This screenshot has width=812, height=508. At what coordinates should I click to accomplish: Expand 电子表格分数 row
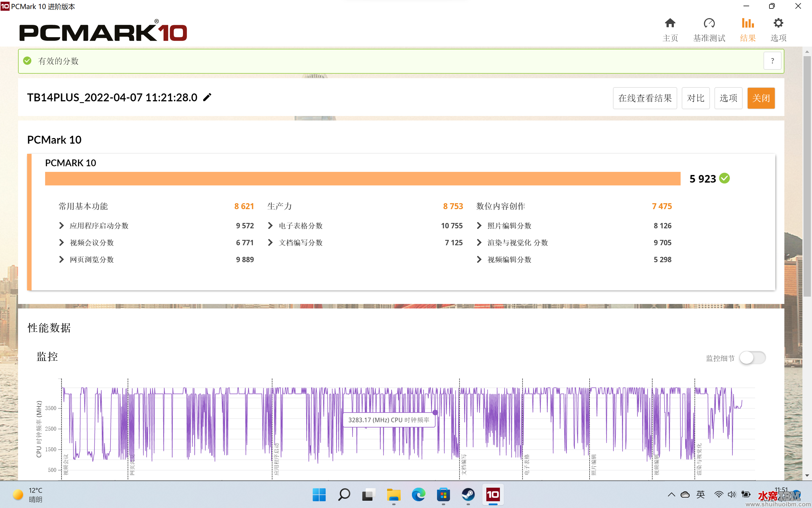click(270, 226)
